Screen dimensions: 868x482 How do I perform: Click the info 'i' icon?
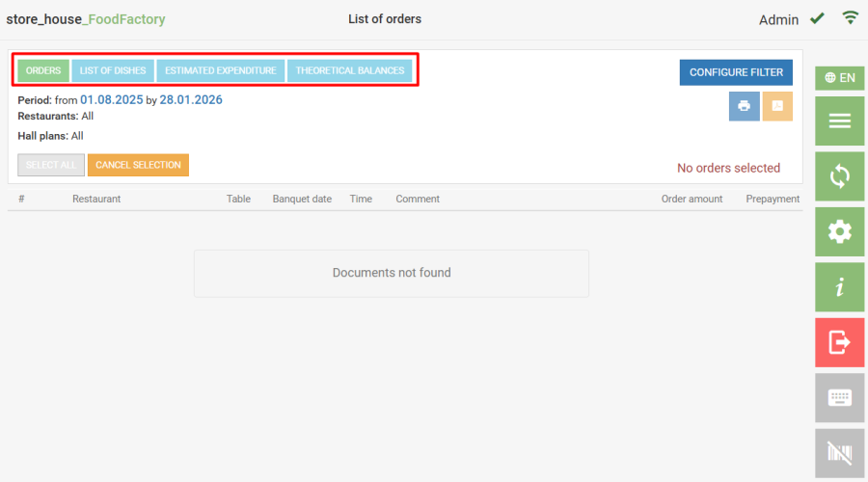tap(839, 287)
